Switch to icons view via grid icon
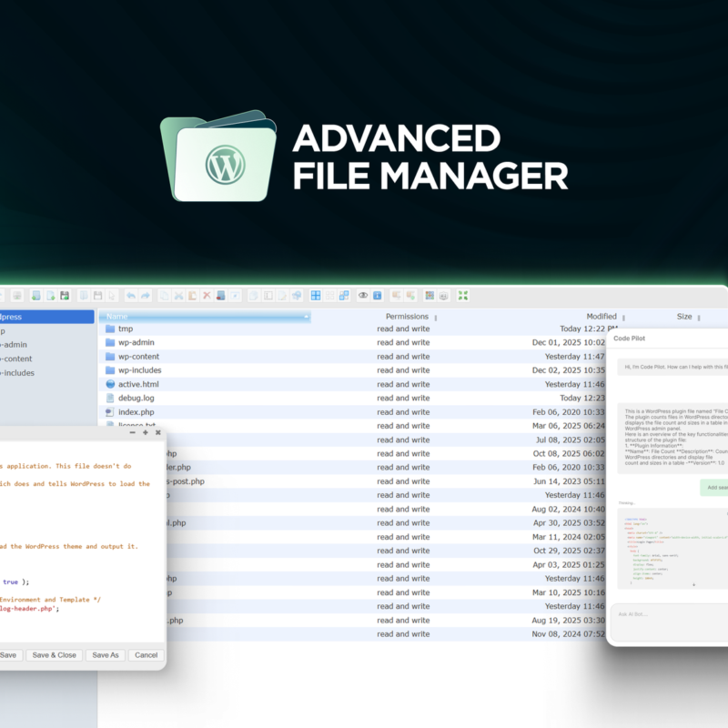 [316, 296]
